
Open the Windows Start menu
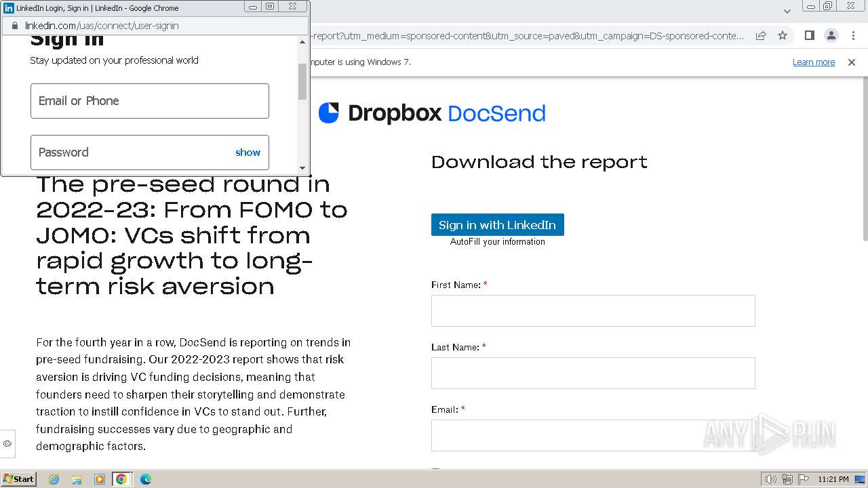pyautogui.click(x=19, y=479)
